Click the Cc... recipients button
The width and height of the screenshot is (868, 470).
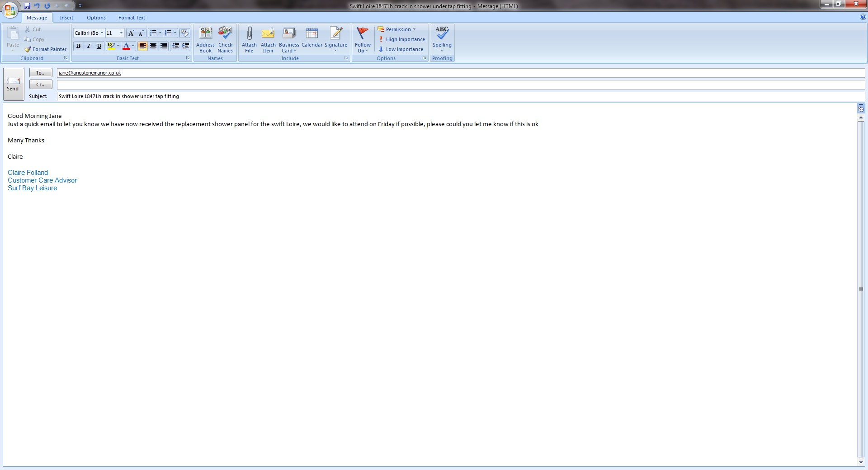click(x=41, y=85)
